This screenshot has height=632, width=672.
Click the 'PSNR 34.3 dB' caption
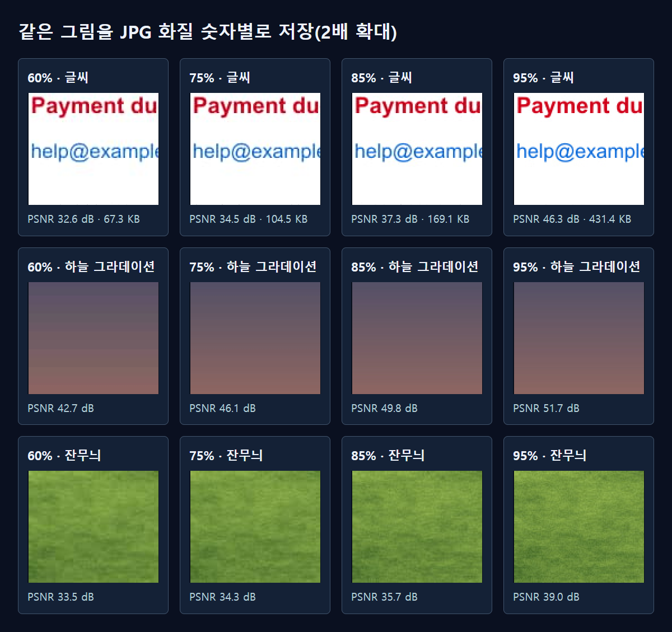[x=222, y=597]
